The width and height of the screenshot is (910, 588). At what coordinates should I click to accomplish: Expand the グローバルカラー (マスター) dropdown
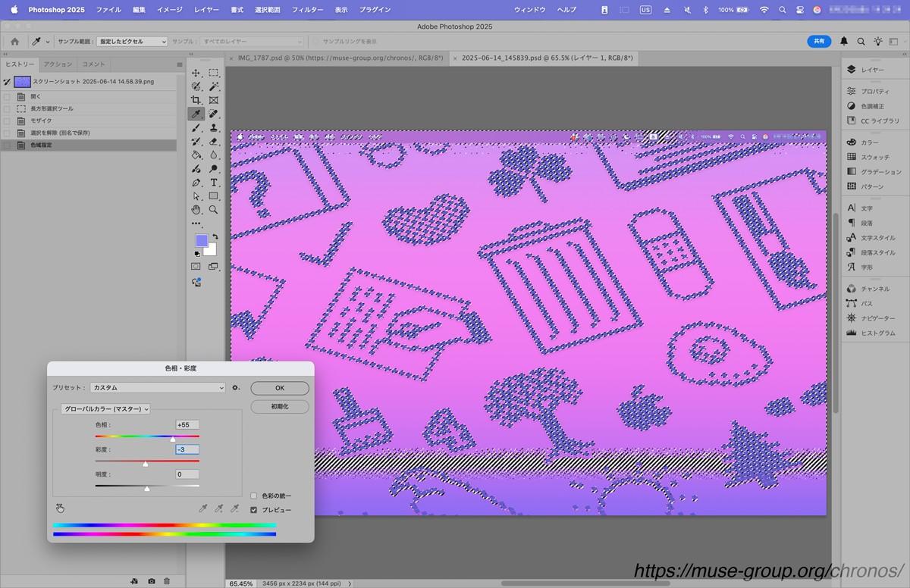click(105, 409)
